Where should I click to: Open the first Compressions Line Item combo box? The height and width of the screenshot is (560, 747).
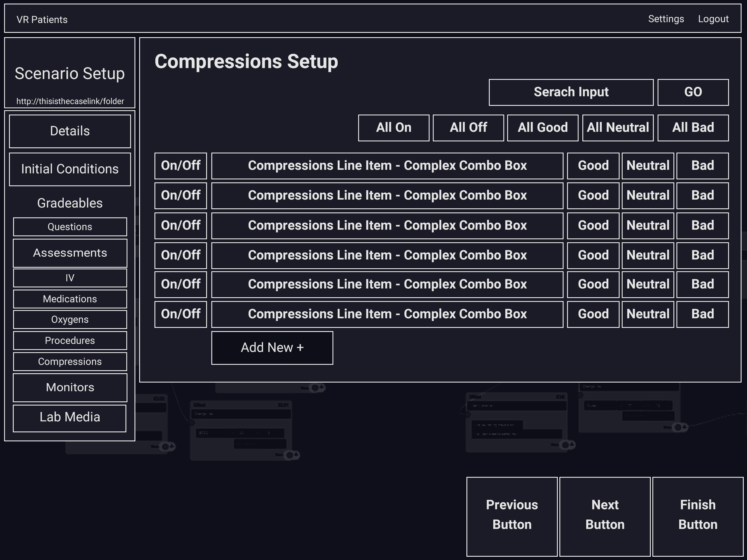[387, 166]
